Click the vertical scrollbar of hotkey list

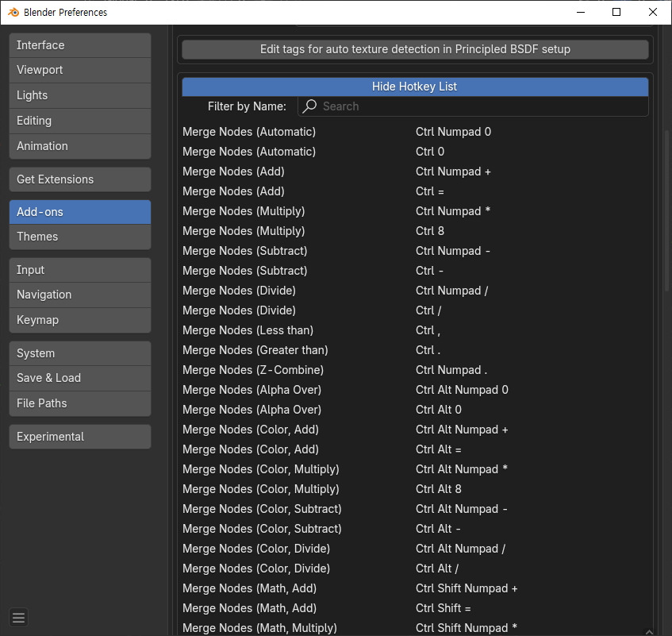pos(666,211)
